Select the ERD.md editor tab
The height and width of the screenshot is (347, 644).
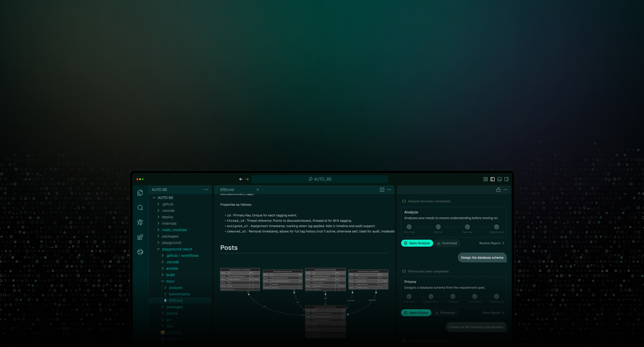(227, 190)
